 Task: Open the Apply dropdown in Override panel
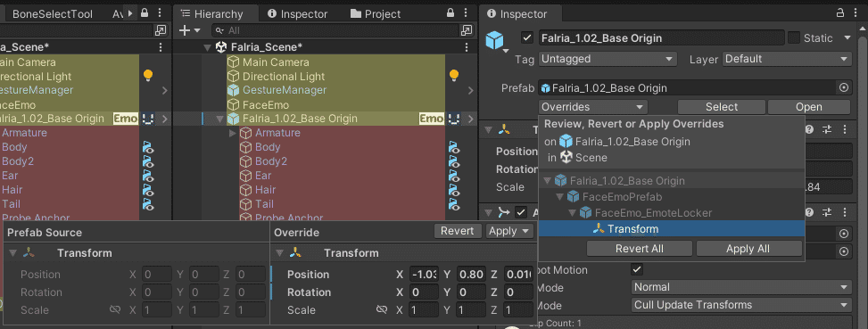click(x=509, y=231)
